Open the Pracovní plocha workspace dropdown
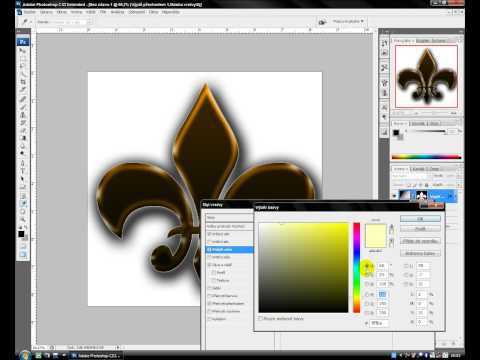480x360 pixels. (348, 22)
